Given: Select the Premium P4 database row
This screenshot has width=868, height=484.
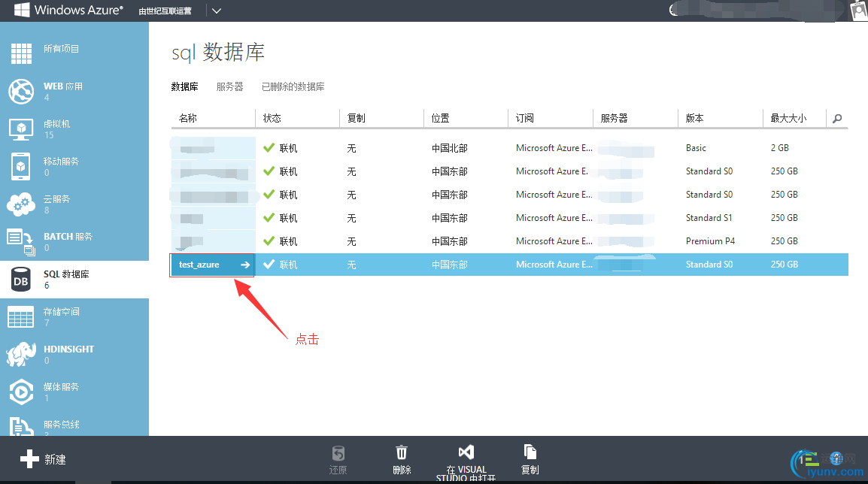Looking at the screenshot, I should (x=509, y=241).
